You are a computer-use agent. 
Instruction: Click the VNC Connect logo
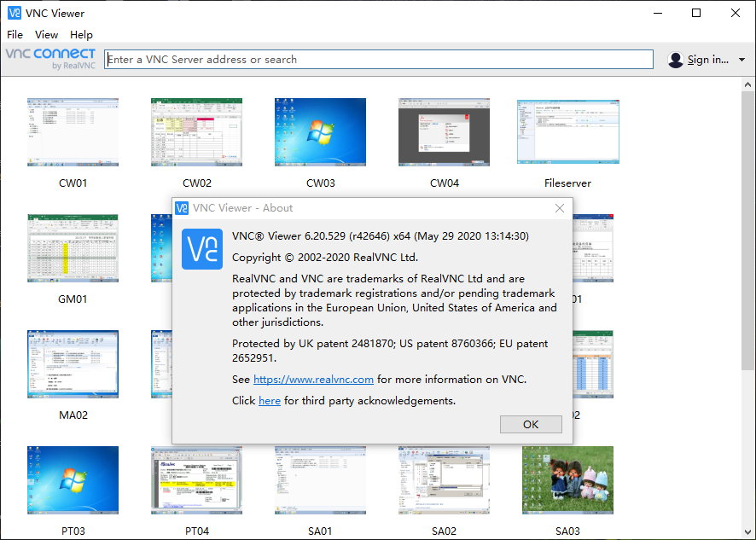point(50,58)
